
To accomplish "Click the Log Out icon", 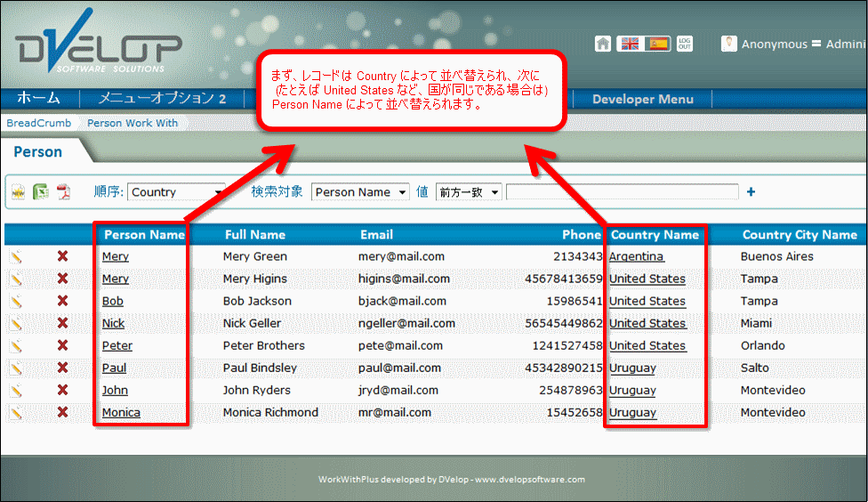I will click(685, 44).
